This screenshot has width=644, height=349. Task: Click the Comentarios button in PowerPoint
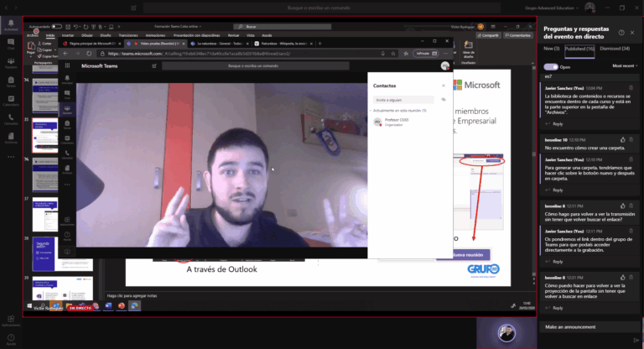click(x=518, y=35)
